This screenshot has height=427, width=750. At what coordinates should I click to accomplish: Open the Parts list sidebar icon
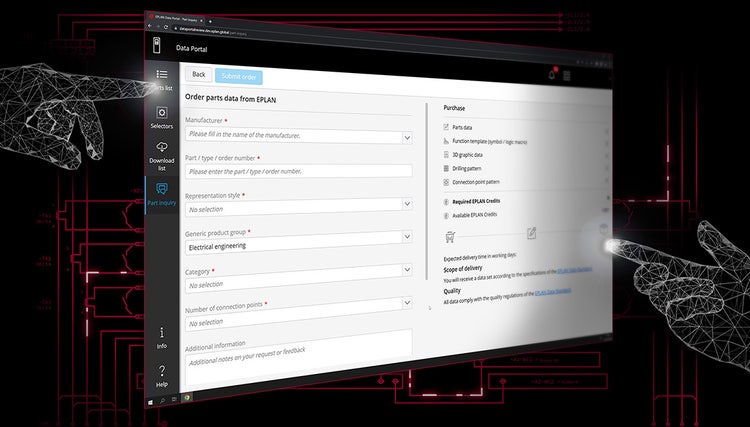tap(161, 75)
